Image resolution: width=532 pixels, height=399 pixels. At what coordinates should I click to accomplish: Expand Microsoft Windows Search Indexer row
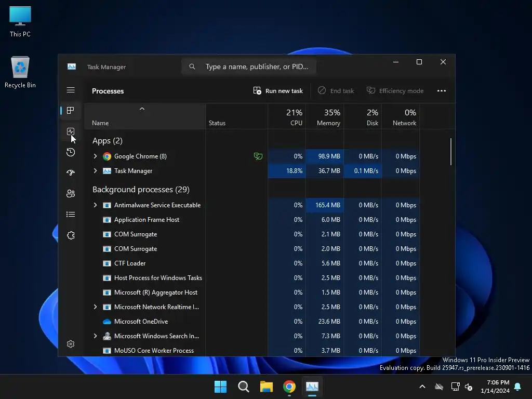coord(96,336)
